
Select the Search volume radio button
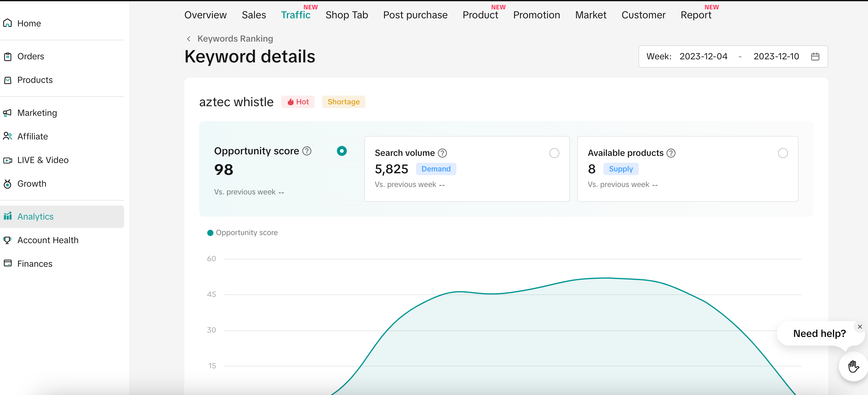[x=554, y=153]
